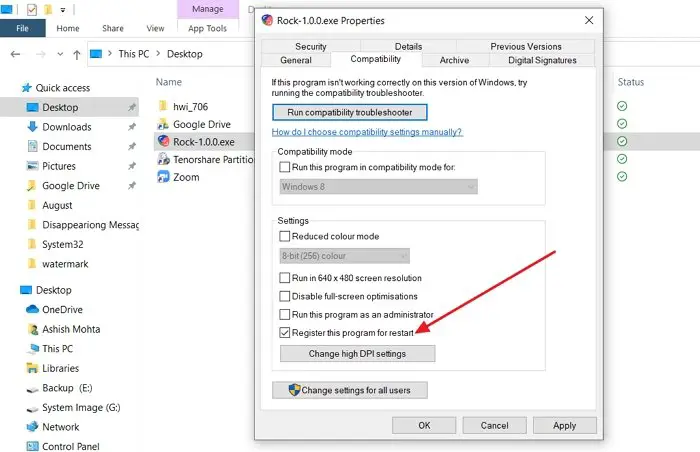Image resolution: width=700 pixels, height=452 pixels.
Task: Click Change settings for all users
Action: coord(350,390)
